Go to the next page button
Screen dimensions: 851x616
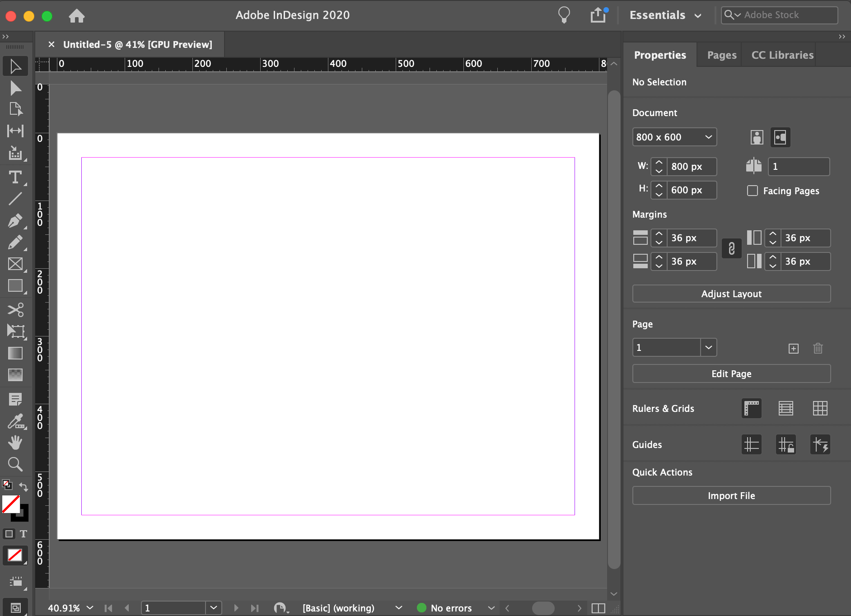[x=236, y=608]
